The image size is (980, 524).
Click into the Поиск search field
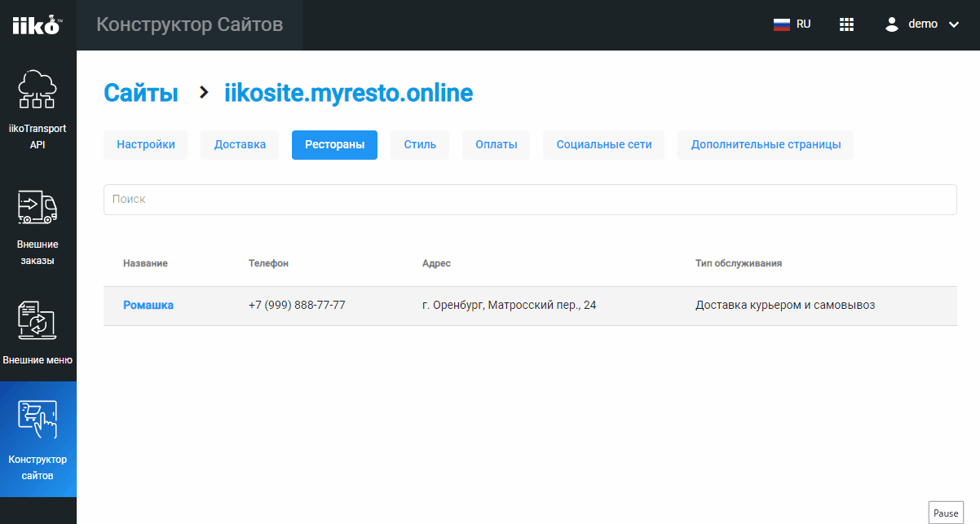click(530, 200)
